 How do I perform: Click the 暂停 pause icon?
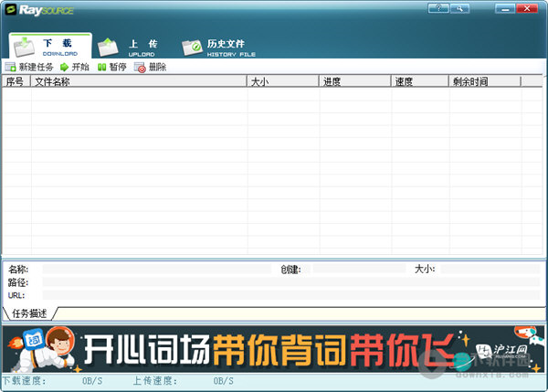(101, 67)
